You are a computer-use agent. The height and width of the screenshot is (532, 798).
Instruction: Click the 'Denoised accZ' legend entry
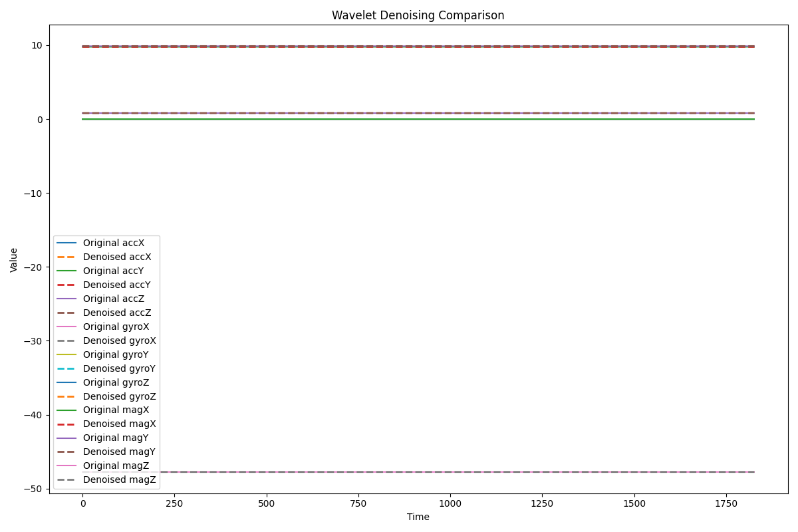click(116, 313)
